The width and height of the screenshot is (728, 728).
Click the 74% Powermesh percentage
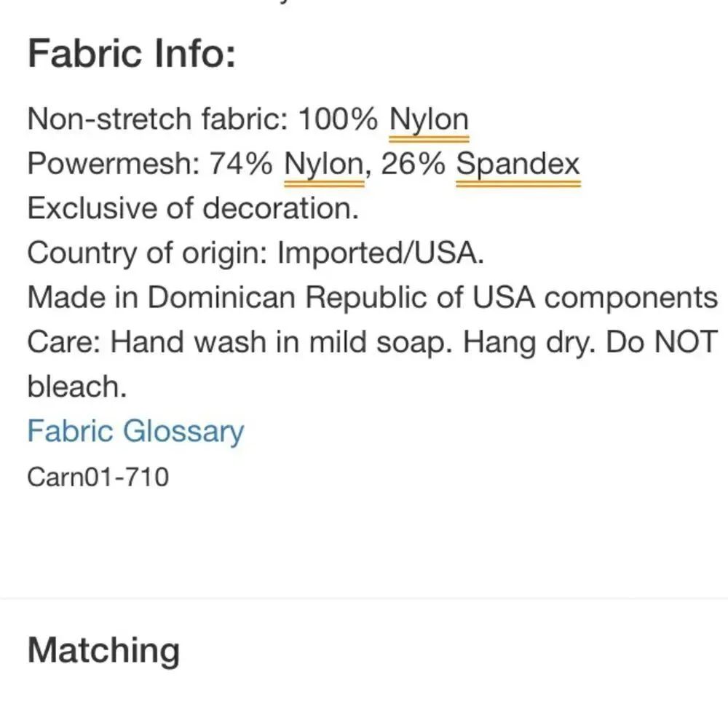241,164
